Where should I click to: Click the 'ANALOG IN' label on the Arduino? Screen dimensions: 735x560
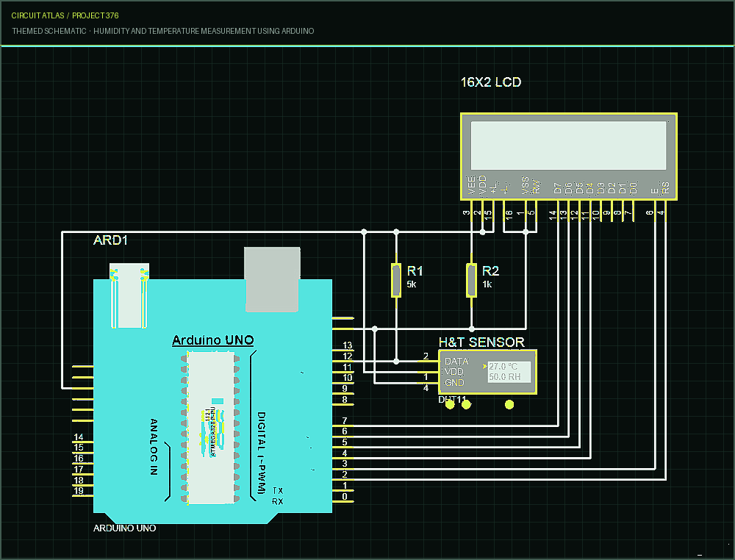point(154,447)
